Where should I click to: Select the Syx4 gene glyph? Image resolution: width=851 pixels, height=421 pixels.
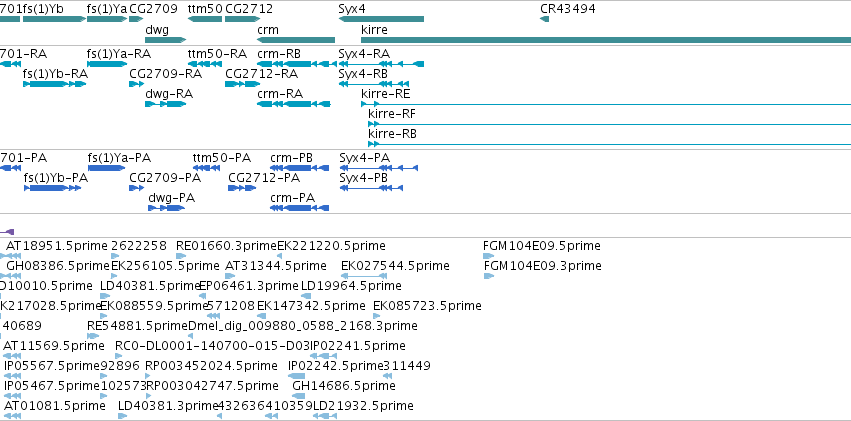pyautogui.click(x=381, y=20)
